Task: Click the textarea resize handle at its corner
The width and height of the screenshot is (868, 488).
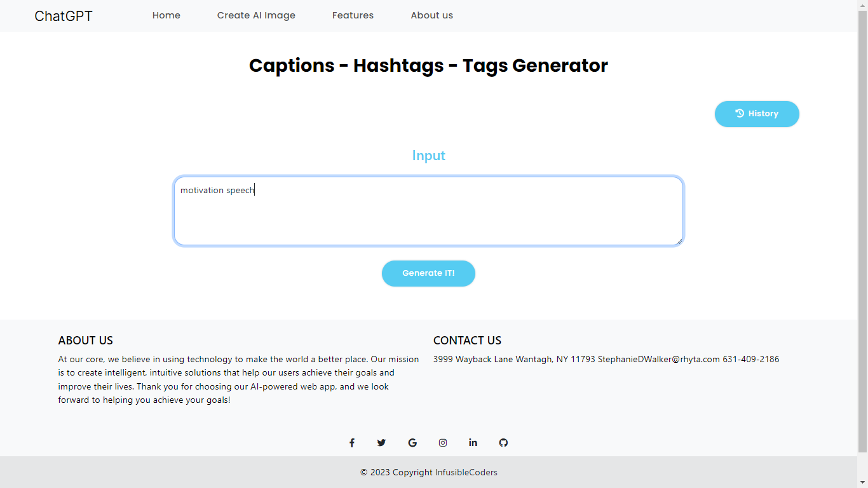Action: [680, 241]
